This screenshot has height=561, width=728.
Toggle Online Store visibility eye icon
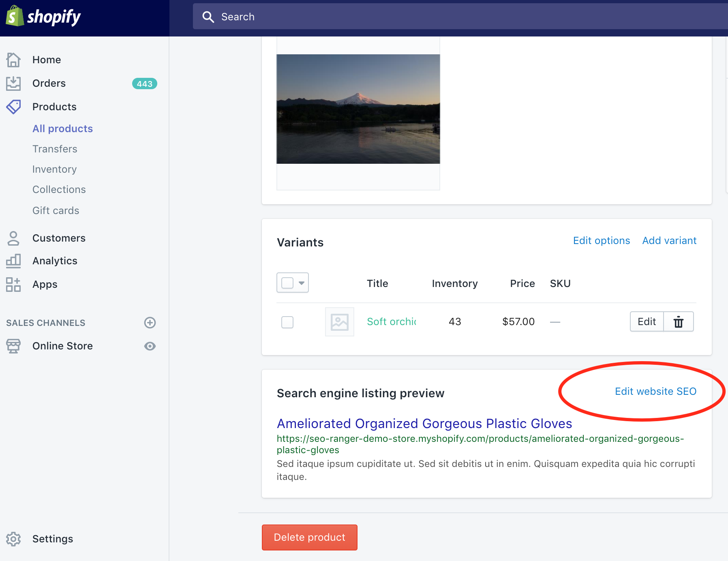150,346
